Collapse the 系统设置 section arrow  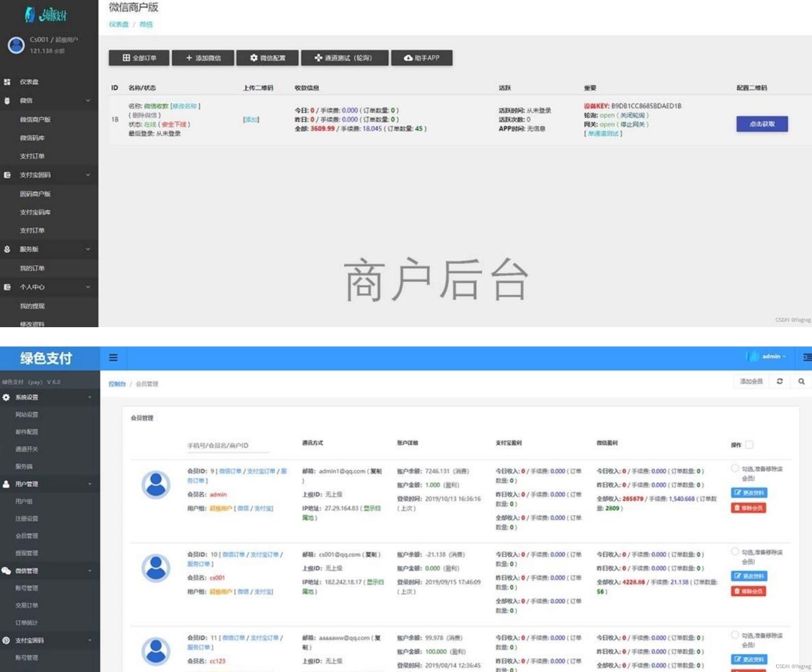click(x=90, y=397)
